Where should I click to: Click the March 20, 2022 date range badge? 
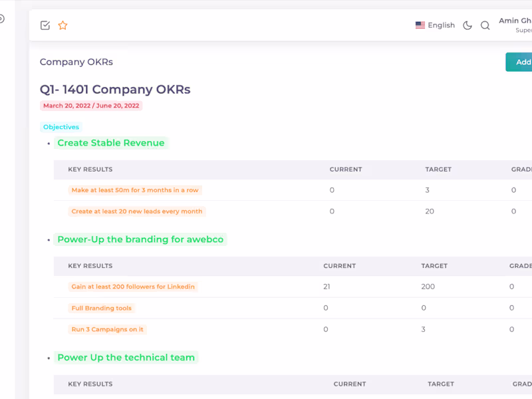[x=91, y=106]
